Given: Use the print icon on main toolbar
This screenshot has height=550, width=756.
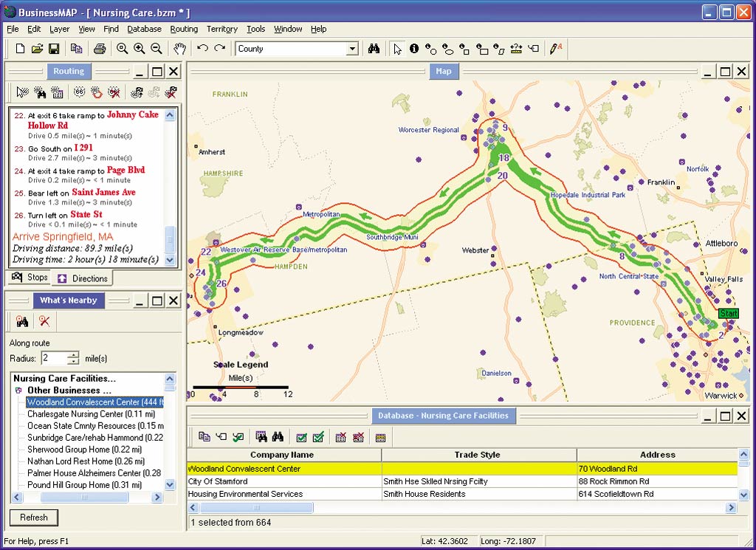Looking at the screenshot, I should point(99,49).
